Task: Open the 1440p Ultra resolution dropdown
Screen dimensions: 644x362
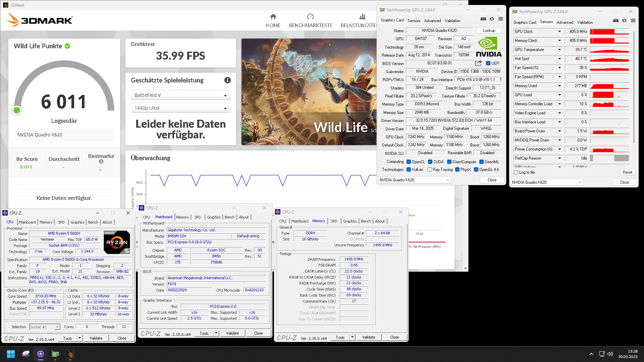Action: [x=180, y=108]
